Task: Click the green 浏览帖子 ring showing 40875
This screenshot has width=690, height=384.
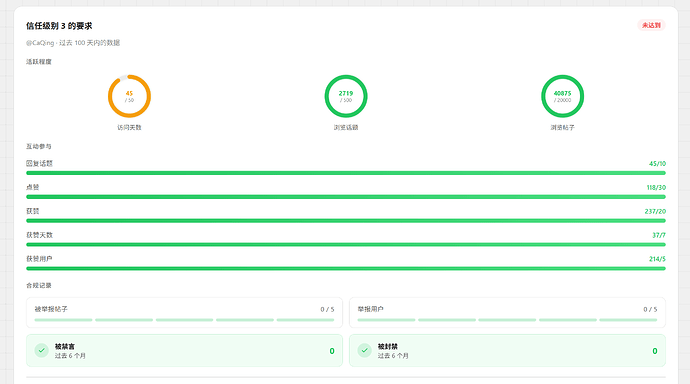Action: [x=562, y=96]
